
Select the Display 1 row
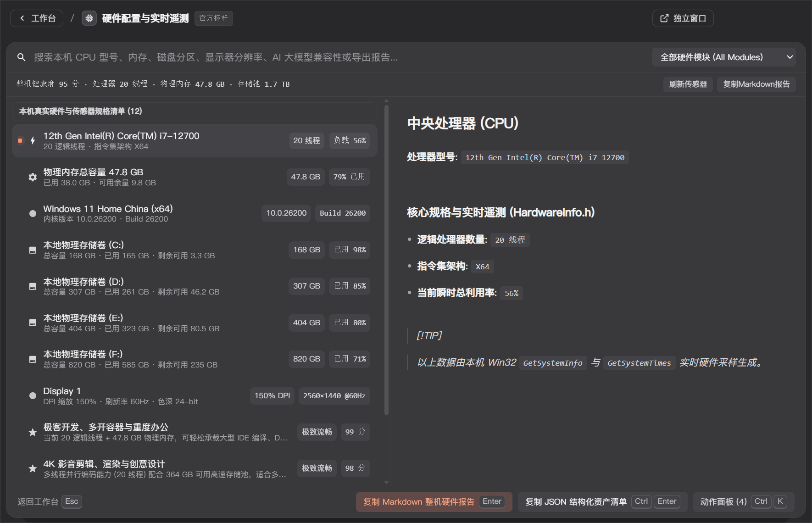(x=195, y=395)
